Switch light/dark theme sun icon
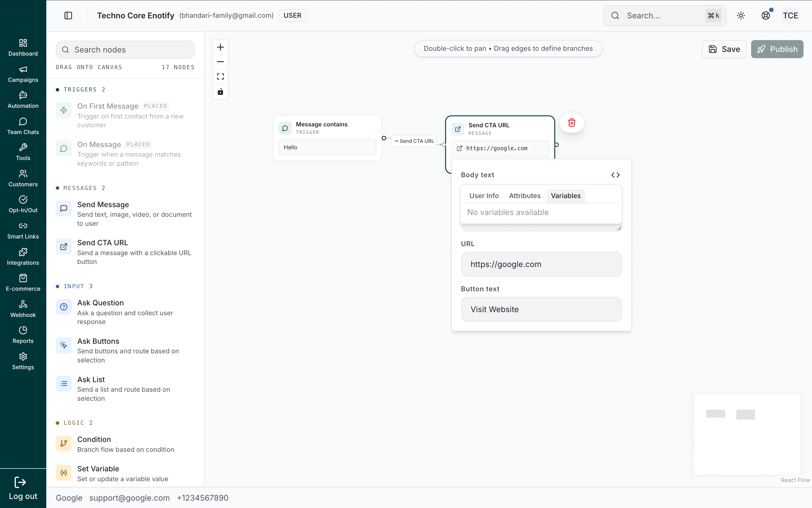Screen dimensions: 812x508 click(x=741, y=16)
